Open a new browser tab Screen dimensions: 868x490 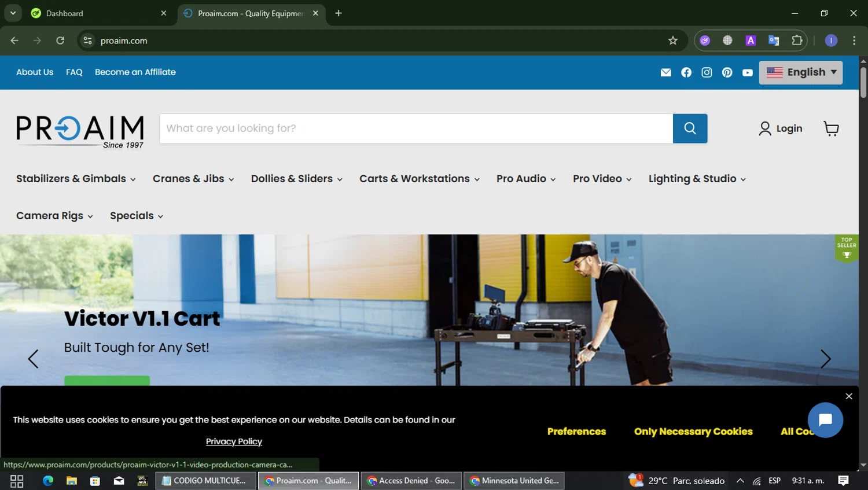[x=339, y=13]
